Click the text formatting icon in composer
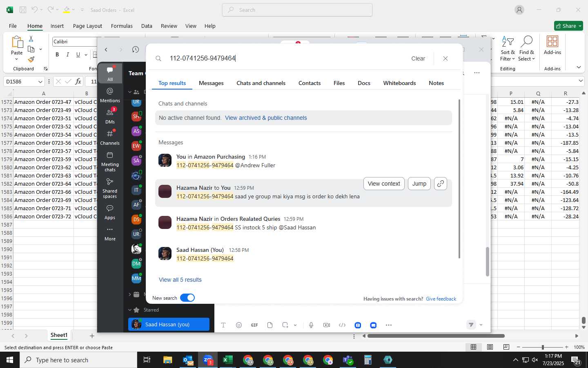This screenshot has width=588, height=368. pos(223,325)
